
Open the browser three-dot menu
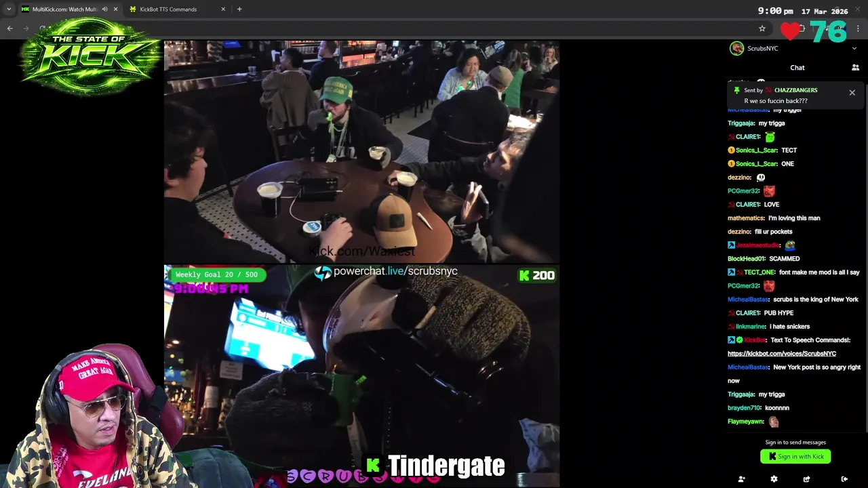(859, 28)
